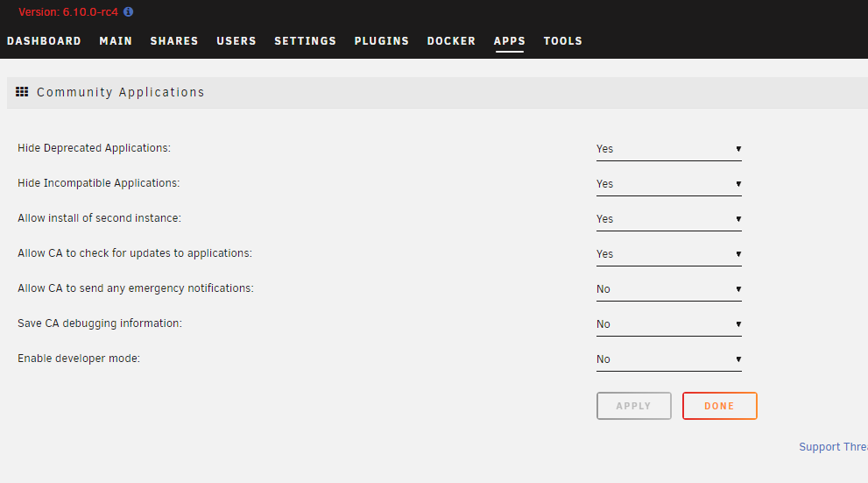Screen dimensions: 868x483
Task: Navigate to the Settings tab
Action: (306, 41)
